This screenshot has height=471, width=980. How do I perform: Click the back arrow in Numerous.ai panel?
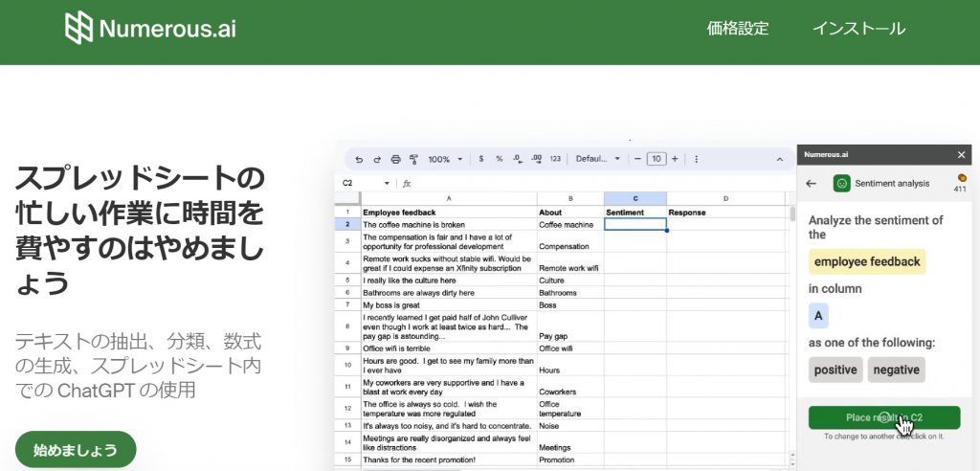click(811, 183)
